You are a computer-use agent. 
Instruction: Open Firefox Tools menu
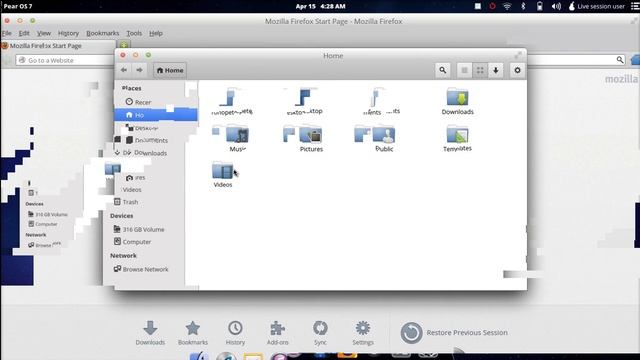click(134, 33)
